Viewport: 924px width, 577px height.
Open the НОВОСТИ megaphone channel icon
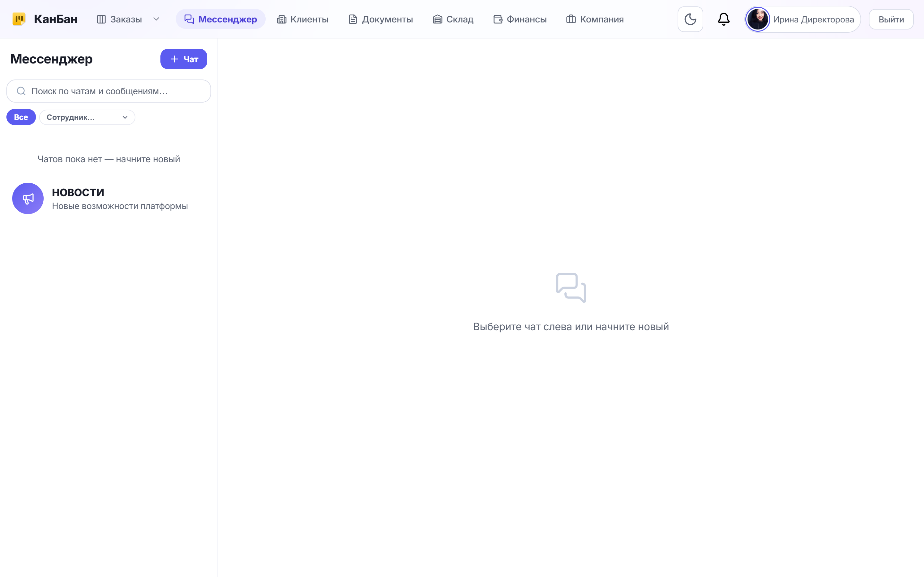(x=28, y=198)
